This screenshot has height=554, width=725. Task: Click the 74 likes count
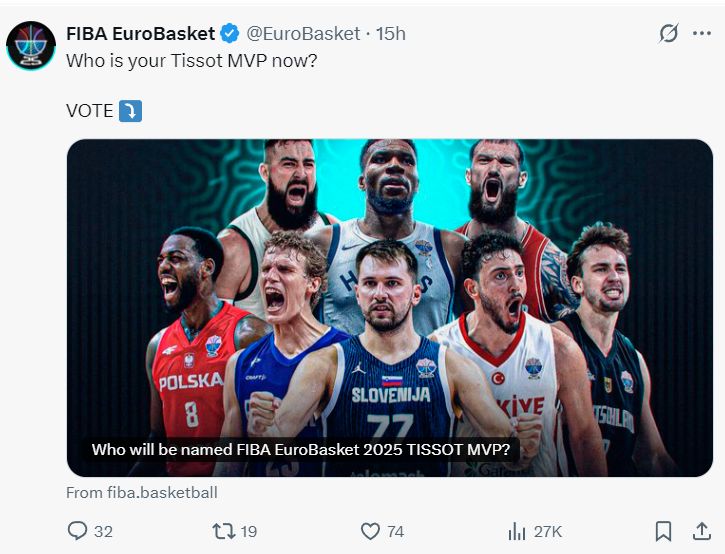point(395,532)
